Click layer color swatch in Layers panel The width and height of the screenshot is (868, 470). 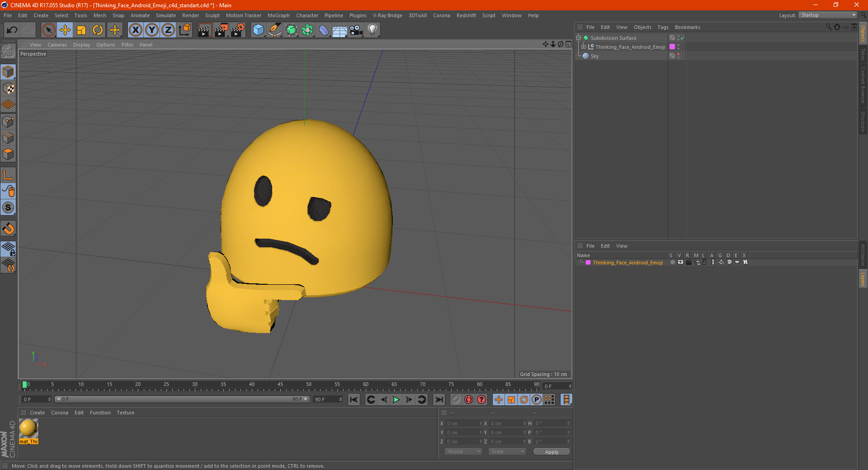(x=588, y=262)
